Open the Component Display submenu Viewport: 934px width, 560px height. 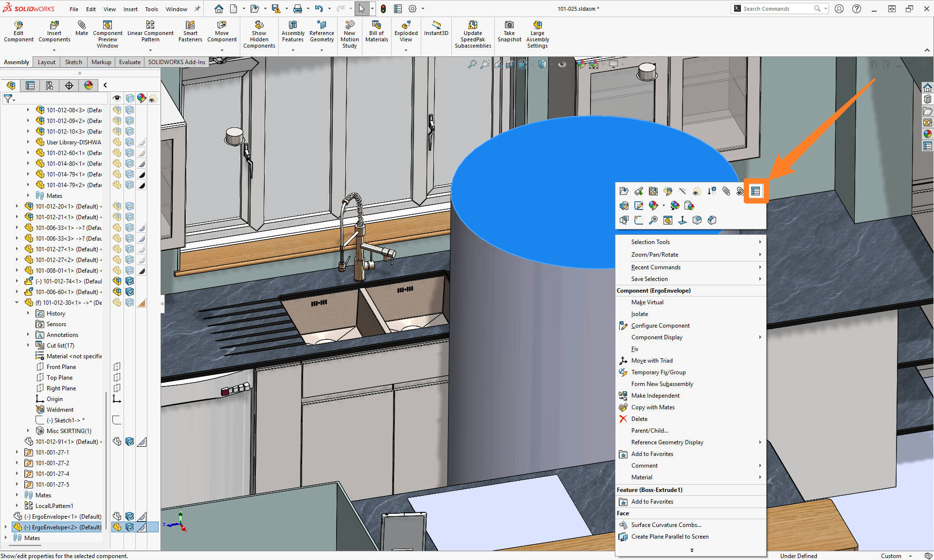(x=656, y=337)
